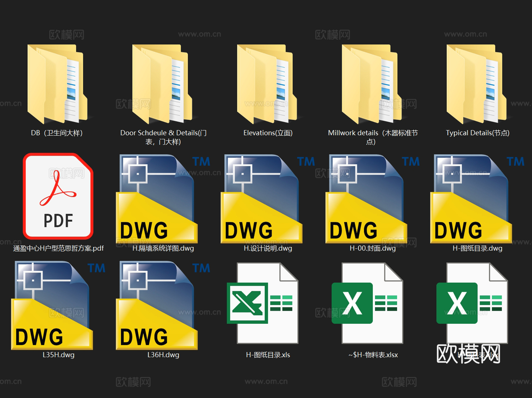This screenshot has width=532, height=398.
Task: Click the label Elevations(立面)
Action: pos(268,133)
